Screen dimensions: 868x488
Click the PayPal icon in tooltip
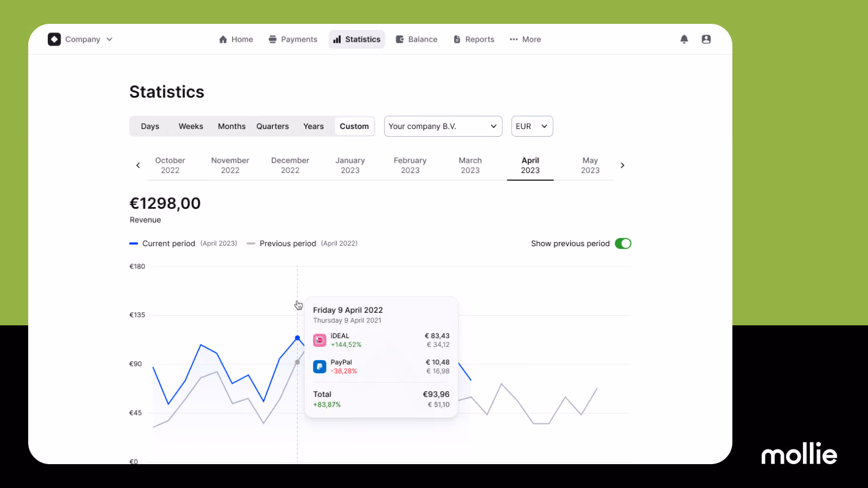(x=320, y=367)
